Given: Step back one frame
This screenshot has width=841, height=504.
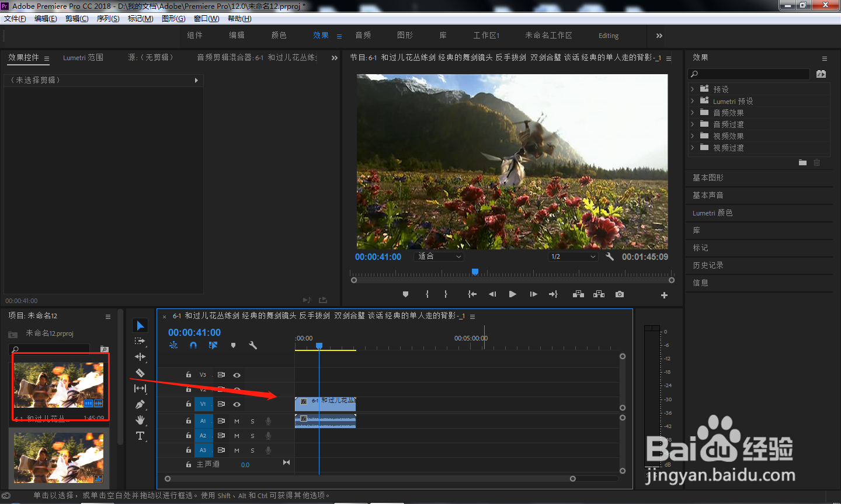Looking at the screenshot, I should (492, 294).
